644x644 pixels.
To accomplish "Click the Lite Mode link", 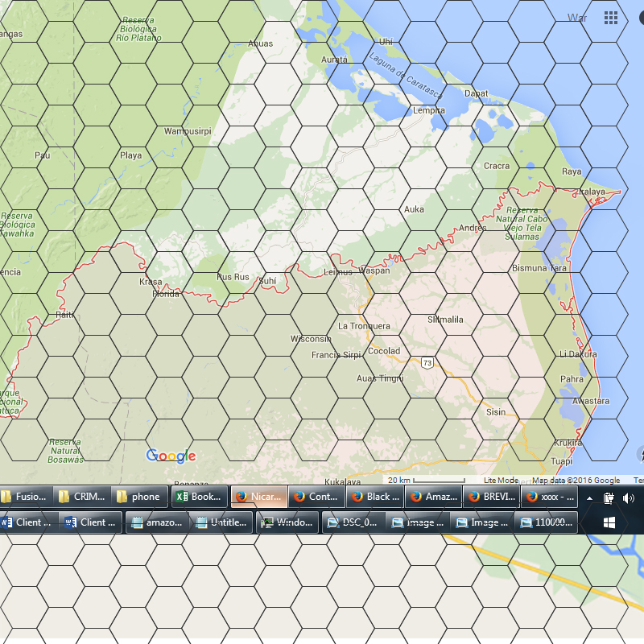I will 501,480.
